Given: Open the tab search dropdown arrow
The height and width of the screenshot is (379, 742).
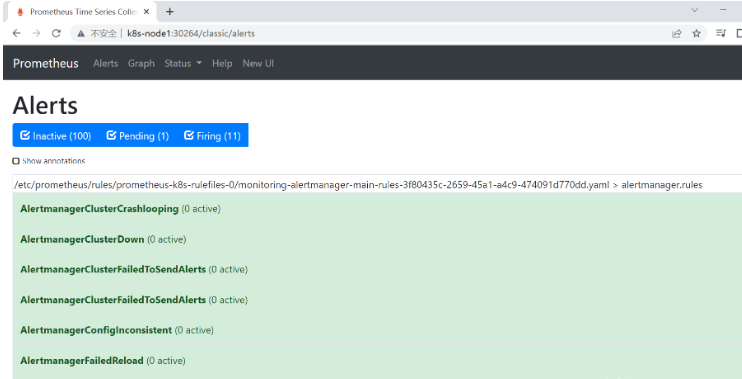Looking at the screenshot, I should [695, 10].
